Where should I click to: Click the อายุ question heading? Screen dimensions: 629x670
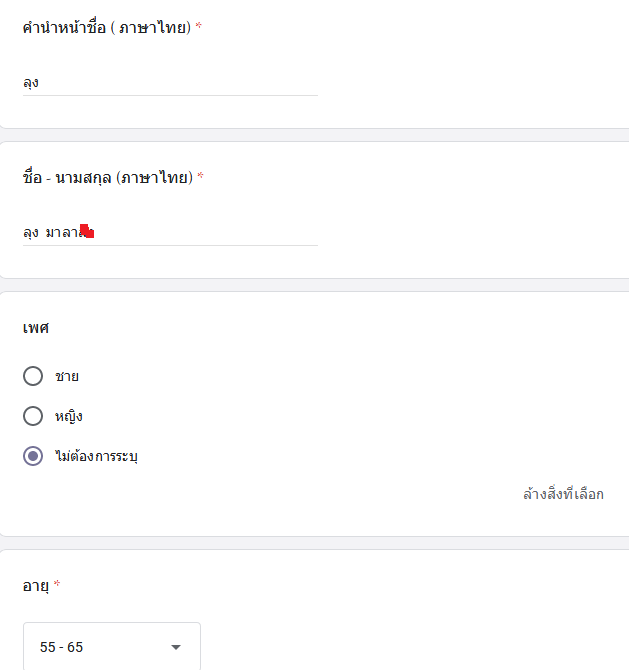tap(35, 585)
